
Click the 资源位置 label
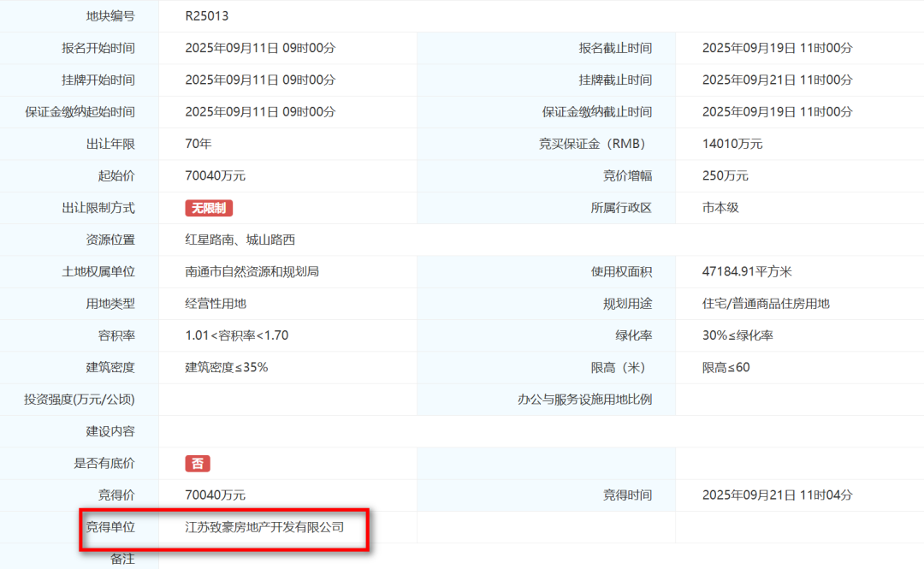pos(110,240)
